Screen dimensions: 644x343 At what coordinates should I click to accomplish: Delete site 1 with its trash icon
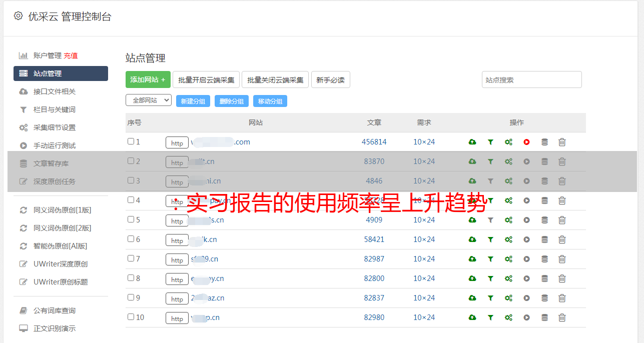click(x=562, y=142)
